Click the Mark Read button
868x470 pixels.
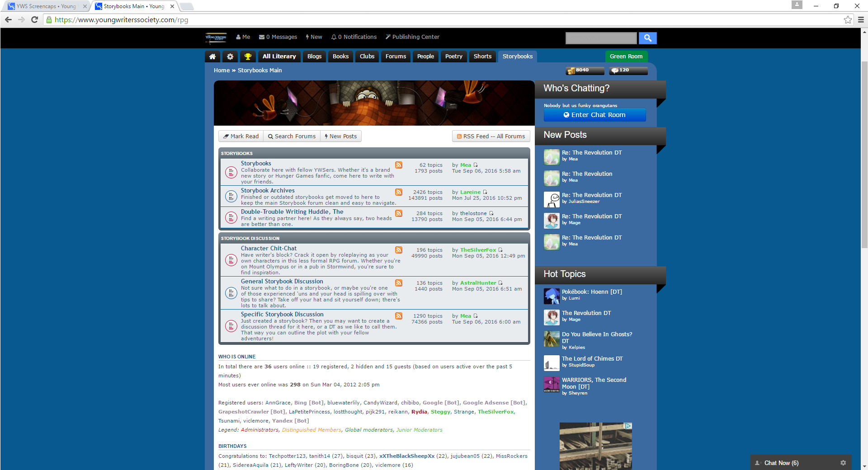pyautogui.click(x=241, y=136)
